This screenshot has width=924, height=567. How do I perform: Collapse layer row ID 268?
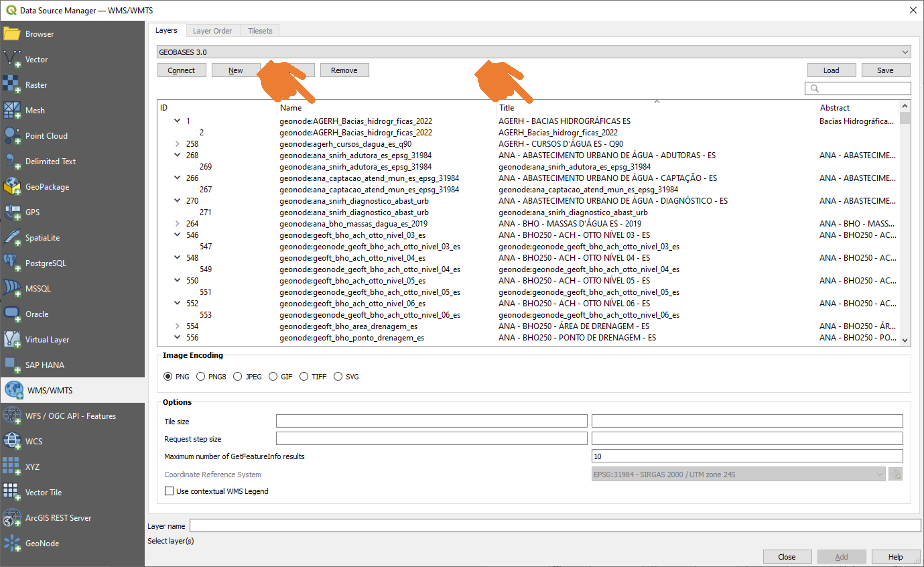(177, 155)
